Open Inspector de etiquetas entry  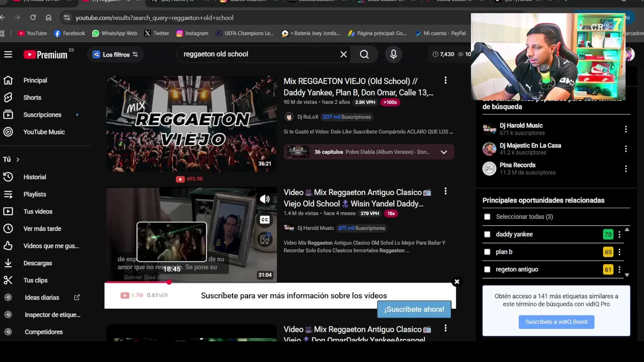point(52,315)
